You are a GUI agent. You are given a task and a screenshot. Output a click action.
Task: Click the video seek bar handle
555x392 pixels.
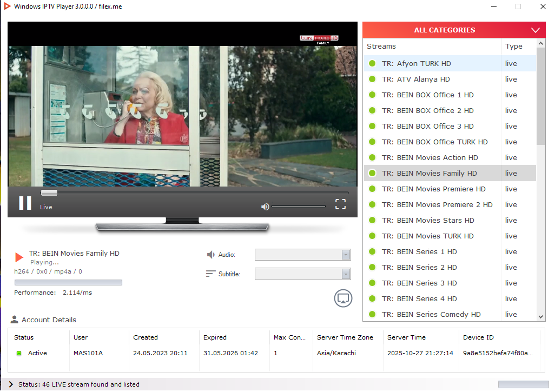[49, 193]
